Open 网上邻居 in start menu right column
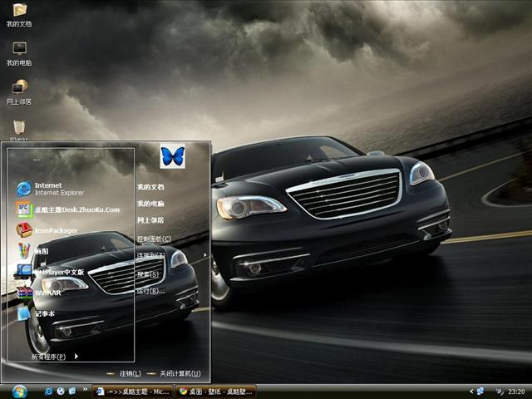Viewport: 532px width, 399px height. tap(150, 220)
